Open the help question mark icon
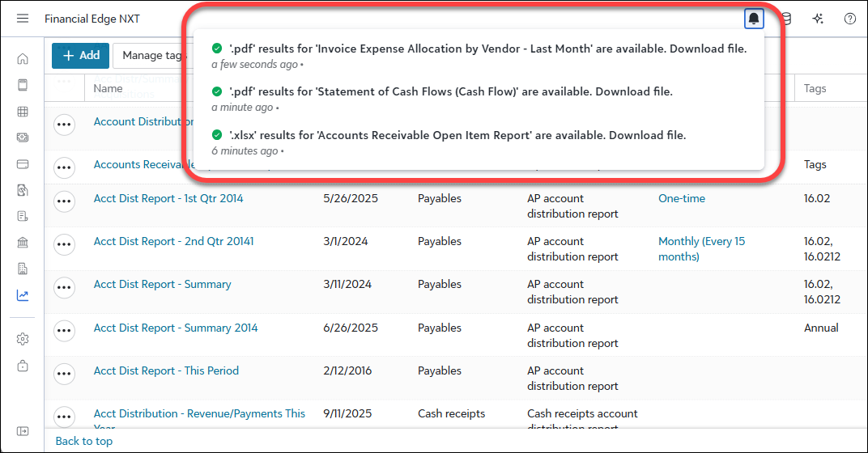The height and width of the screenshot is (453, 868). 849,19
